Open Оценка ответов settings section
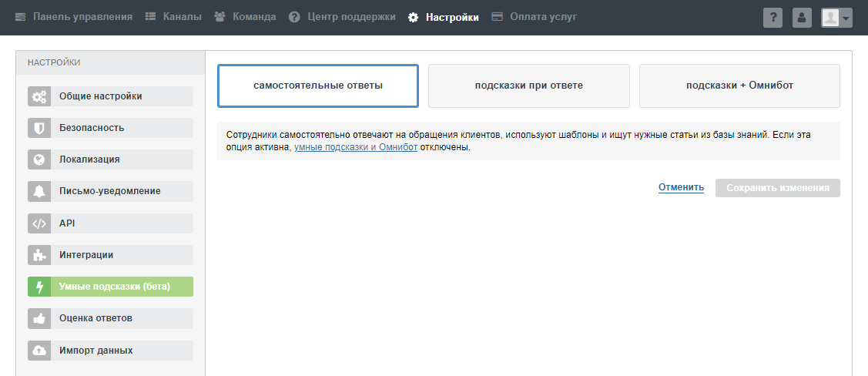Viewport: 868px width, 376px height. click(110, 318)
